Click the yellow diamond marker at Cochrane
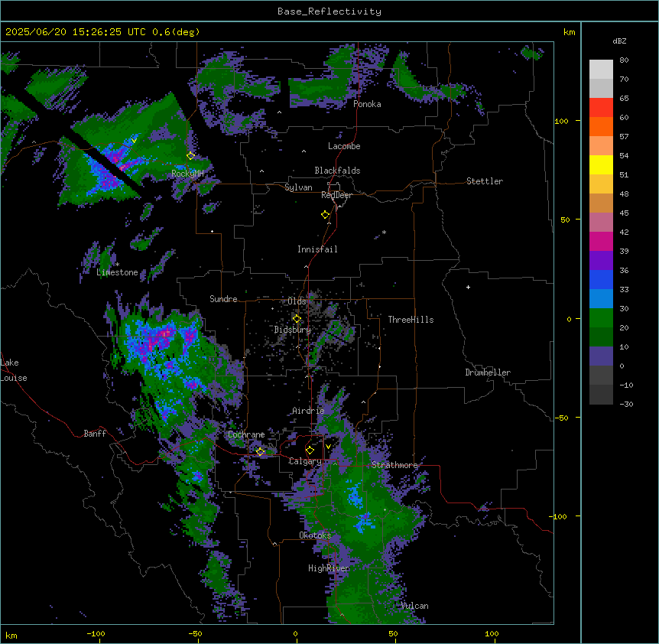Image resolution: width=659 pixels, height=644 pixels. point(261,451)
